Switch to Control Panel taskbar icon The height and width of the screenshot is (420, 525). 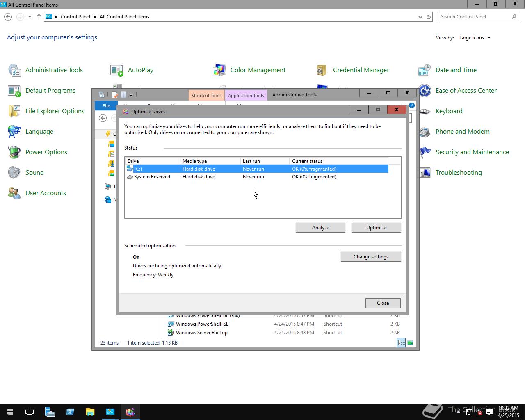coord(110,412)
